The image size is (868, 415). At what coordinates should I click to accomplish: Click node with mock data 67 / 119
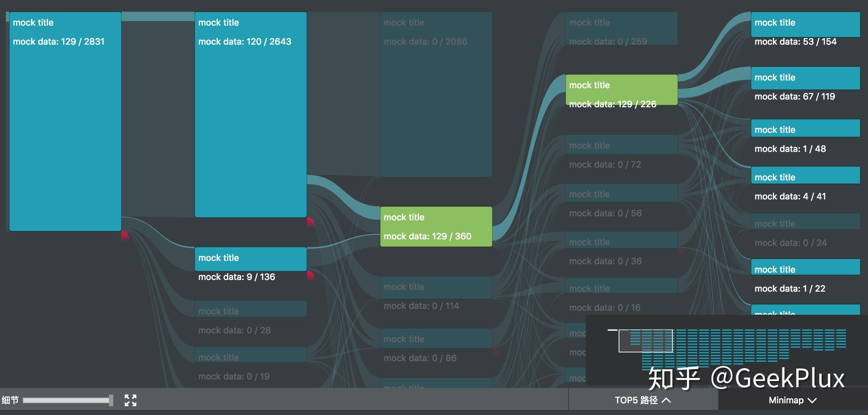[x=805, y=78]
